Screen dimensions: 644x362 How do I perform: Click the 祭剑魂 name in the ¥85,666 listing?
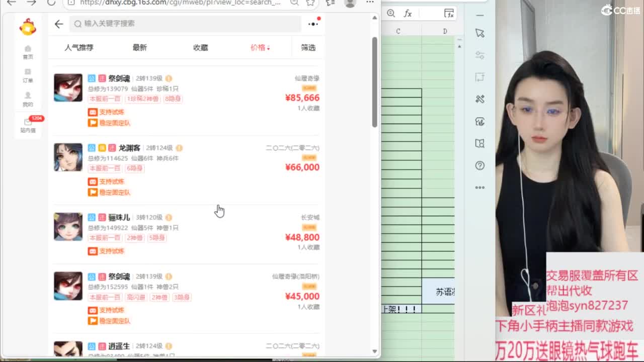119,78
